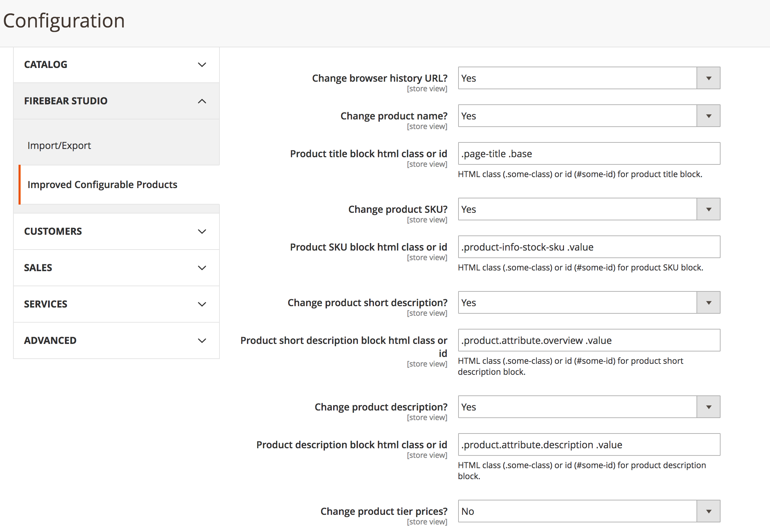Open Change browser history URL dropdown
This screenshot has height=532, width=770.
[x=589, y=78]
